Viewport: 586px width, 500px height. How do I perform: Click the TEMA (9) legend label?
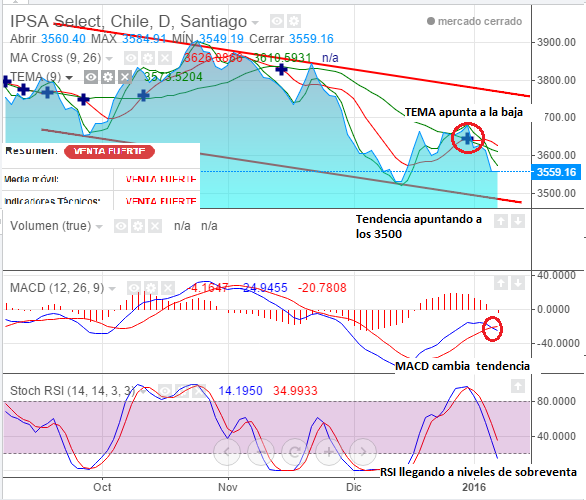click(x=36, y=77)
